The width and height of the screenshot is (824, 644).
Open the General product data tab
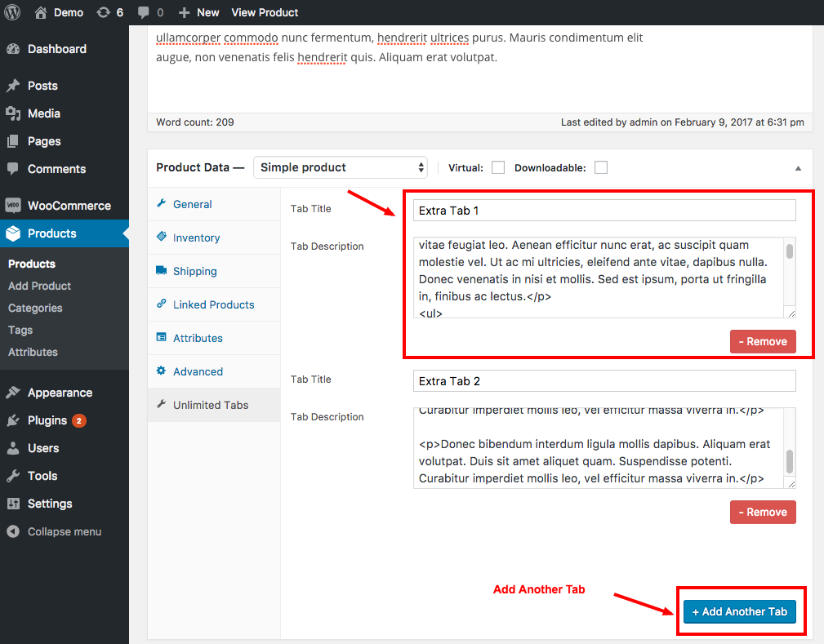[214, 204]
